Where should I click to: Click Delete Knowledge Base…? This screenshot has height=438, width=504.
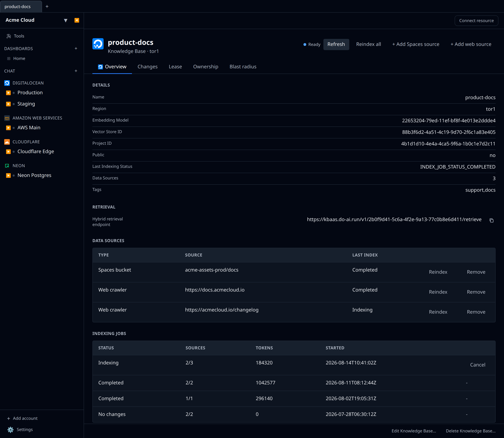[x=471, y=431]
